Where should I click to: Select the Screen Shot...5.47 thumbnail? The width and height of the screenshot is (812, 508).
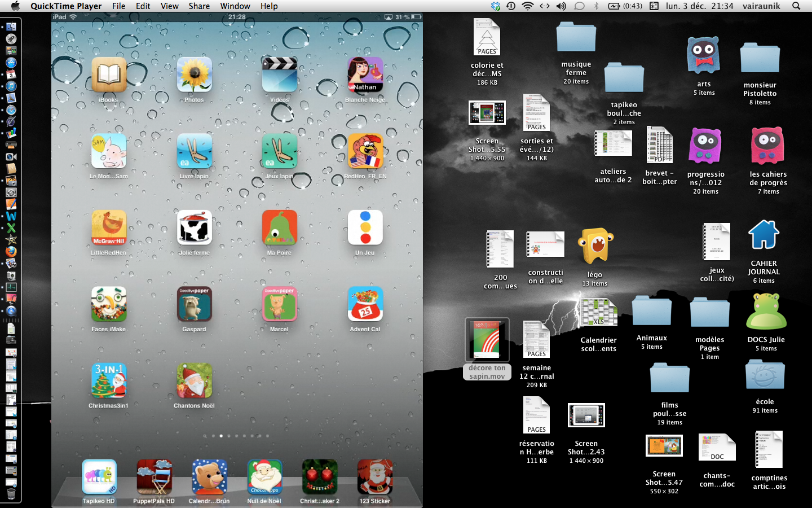(x=664, y=446)
